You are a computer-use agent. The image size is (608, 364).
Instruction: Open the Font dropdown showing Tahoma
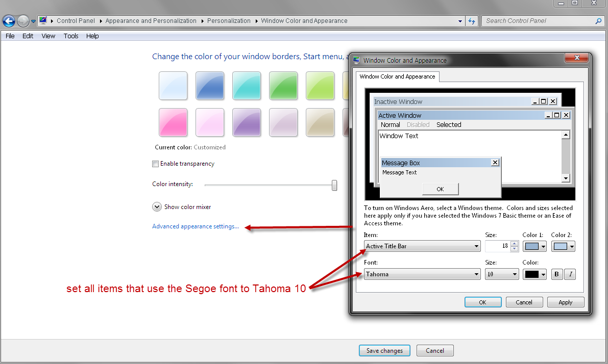pos(422,274)
